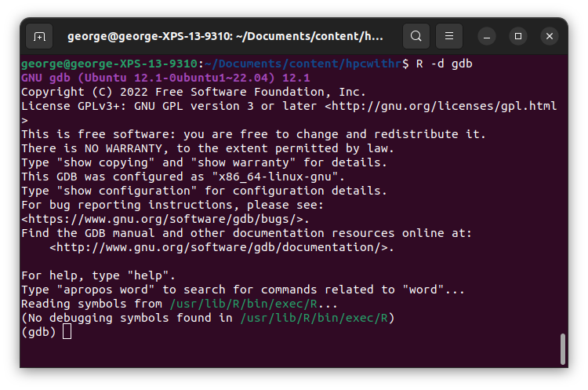Click the ~/Documents/content/hpcwithr directory path
The height and width of the screenshot is (390, 588).
(303, 64)
